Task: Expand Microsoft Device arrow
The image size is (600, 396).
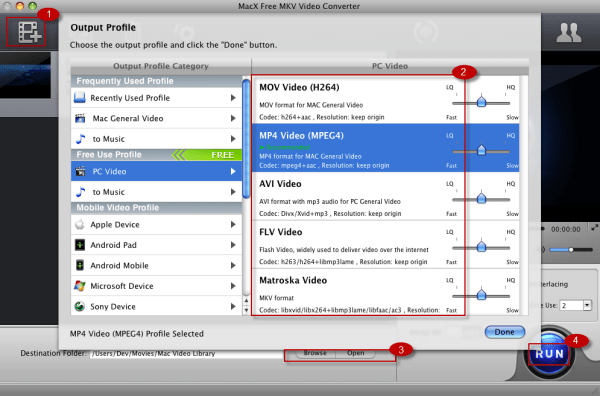Action: coord(233,286)
